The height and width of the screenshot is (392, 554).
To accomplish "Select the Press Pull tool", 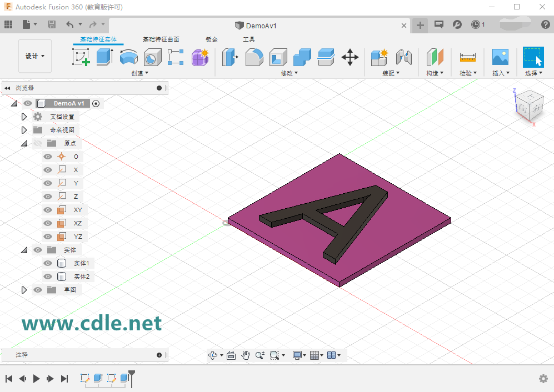I will (x=231, y=57).
